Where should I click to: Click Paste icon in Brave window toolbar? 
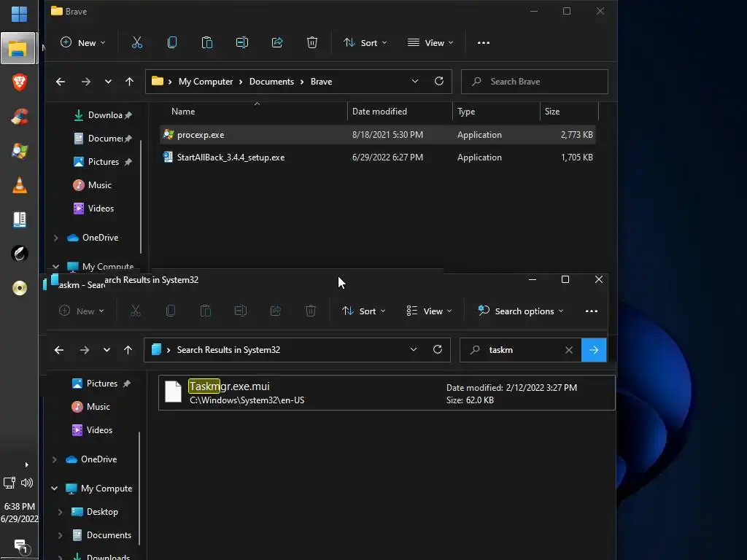point(206,43)
